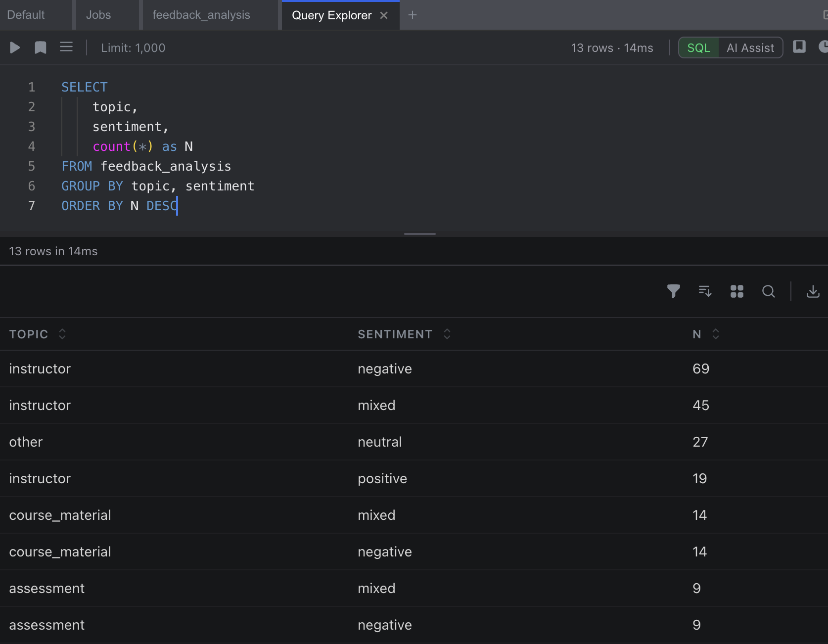
Task: Select the instructor negative row topic cell
Action: click(40, 369)
